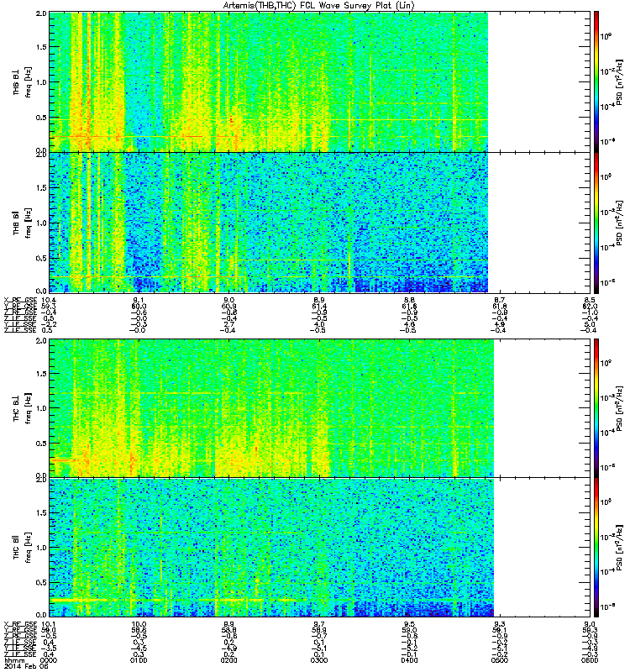This screenshot has height=672, width=630.
Task: Click the '0600' time label
Action: [590, 660]
